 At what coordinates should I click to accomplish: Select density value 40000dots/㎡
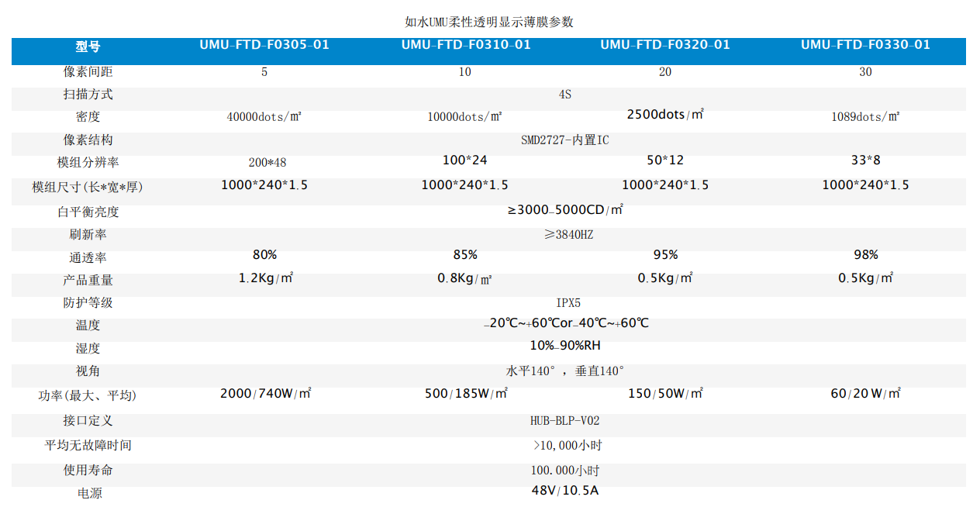[264, 117]
